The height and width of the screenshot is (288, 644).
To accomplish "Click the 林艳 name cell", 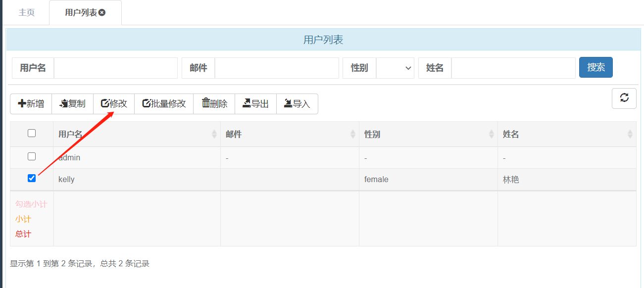I will 567,180.
